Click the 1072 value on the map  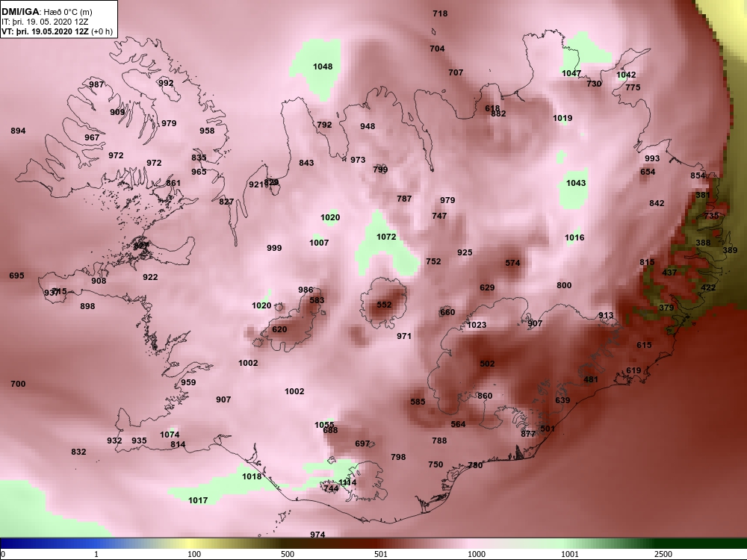tap(386, 237)
